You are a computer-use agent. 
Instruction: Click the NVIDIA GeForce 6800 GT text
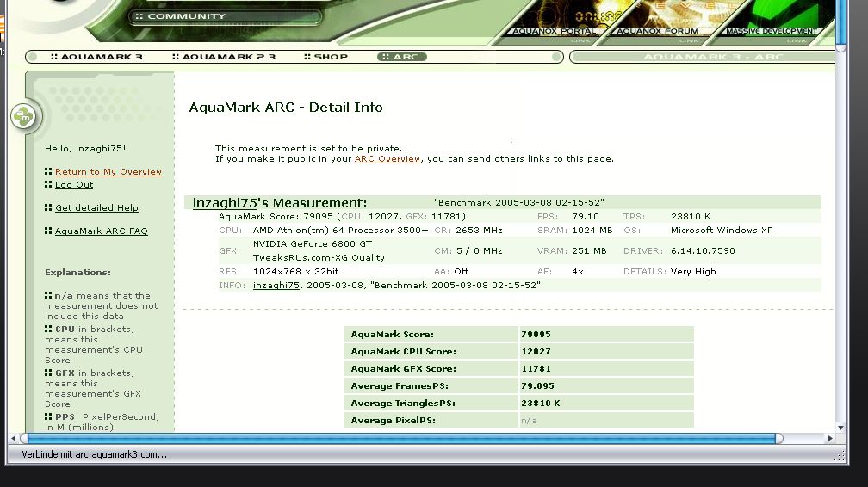(x=313, y=244)
